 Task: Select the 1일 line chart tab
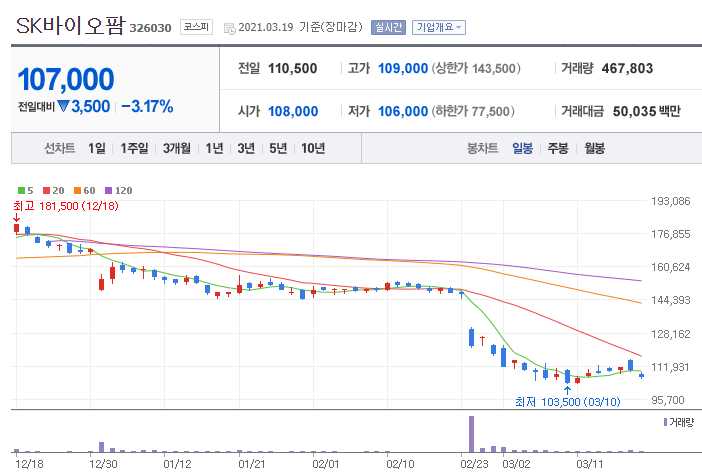tap(97, 148)
